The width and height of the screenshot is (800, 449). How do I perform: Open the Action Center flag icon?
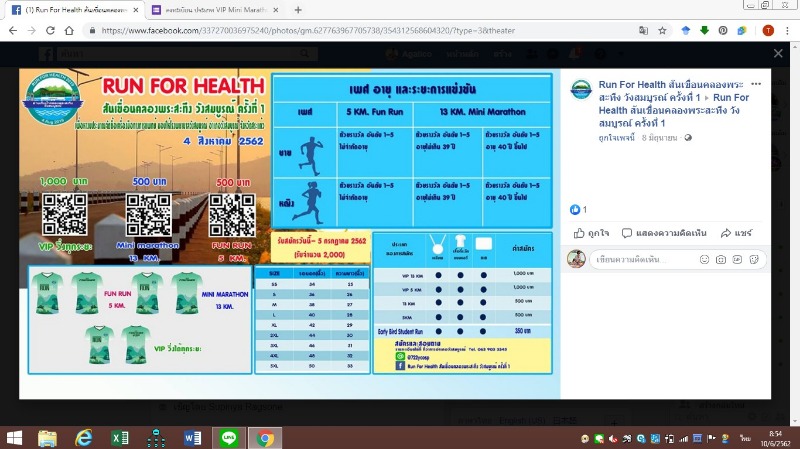click(x=711, y=439)
